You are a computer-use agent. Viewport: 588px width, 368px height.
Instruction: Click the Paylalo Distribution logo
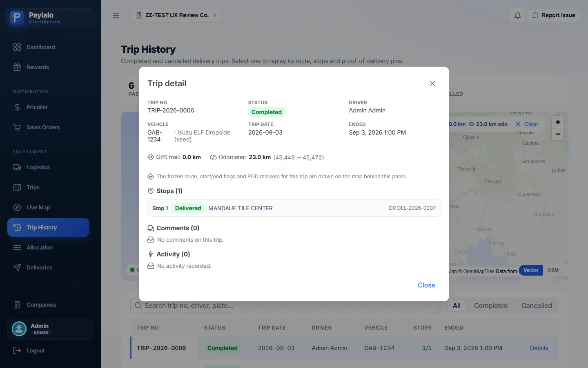pyautogui.click(x=50, y=18)
